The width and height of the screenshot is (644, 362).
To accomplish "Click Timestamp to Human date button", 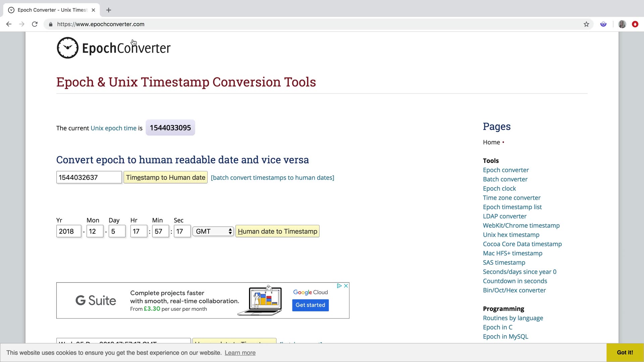I will pyautogui.click(x=165, y=177).
